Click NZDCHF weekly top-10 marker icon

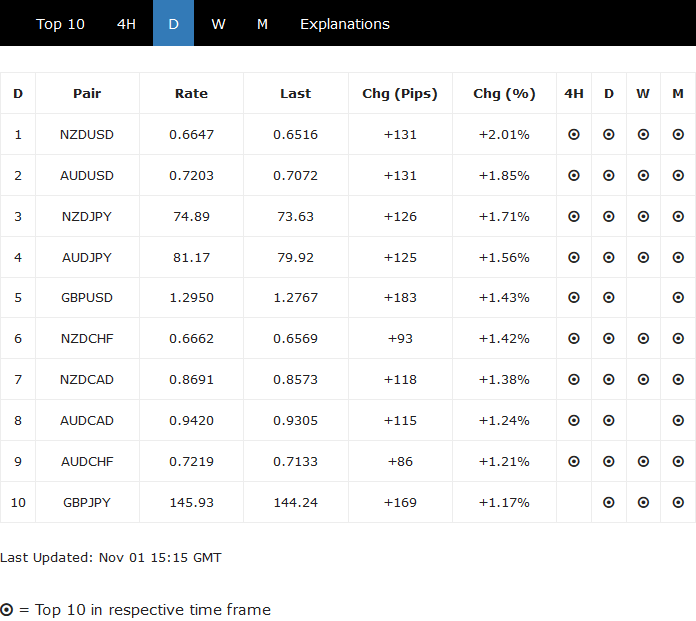643,339
